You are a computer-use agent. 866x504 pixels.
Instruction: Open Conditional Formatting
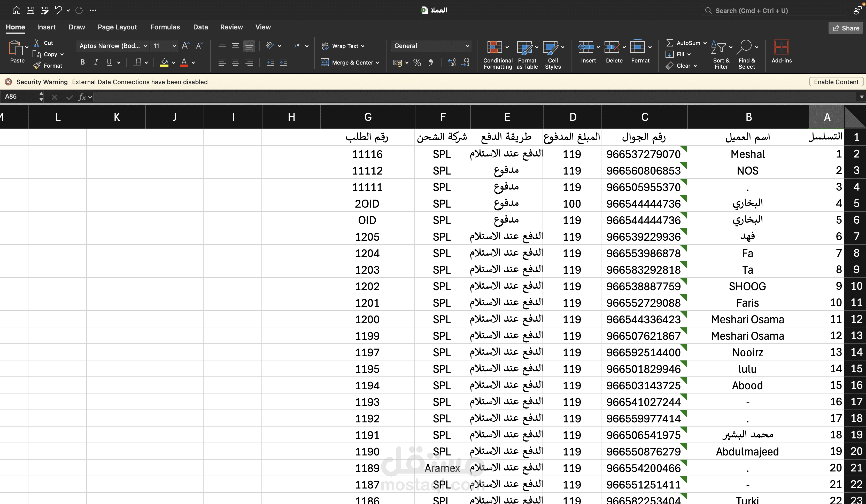click(x=498, y=55)
